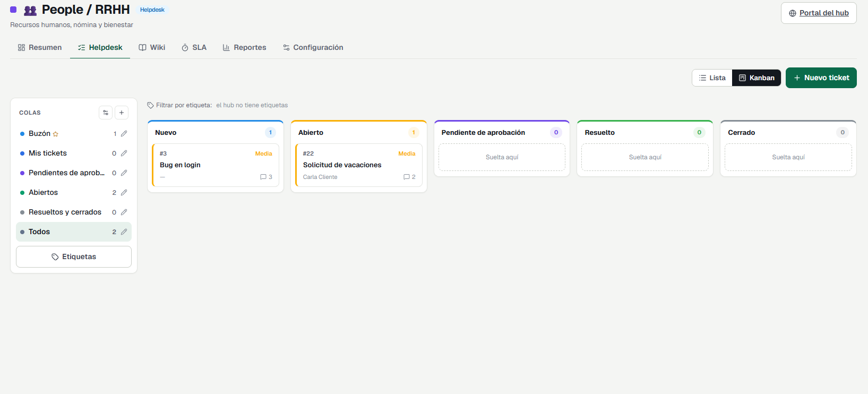Select the Mis tickets queue
Image resolution: width=868 pixels, height=394 pixels.
(74, 153)
